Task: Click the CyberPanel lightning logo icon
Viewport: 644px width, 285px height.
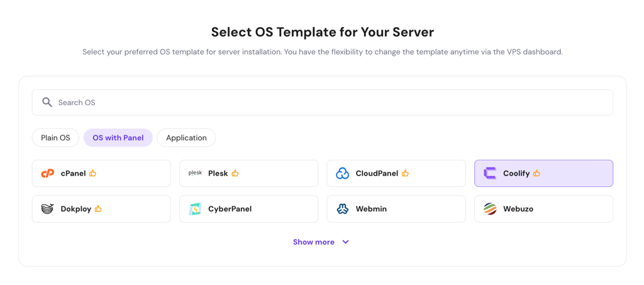Action: [x=195, y=209]
